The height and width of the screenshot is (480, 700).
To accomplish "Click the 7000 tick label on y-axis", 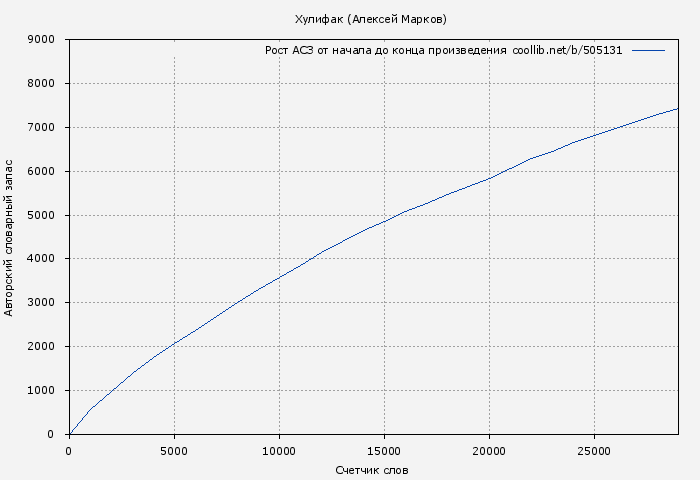I will pos(46,128).
